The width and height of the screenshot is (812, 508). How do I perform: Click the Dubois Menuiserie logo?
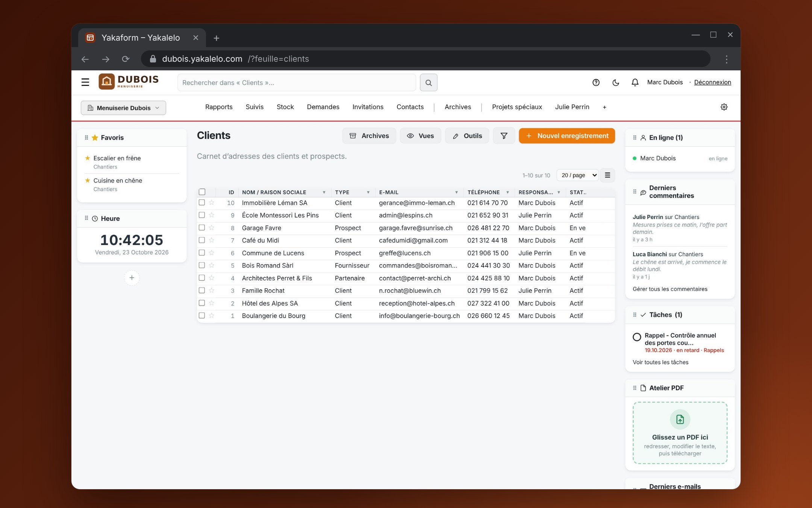tap(129, 82)
